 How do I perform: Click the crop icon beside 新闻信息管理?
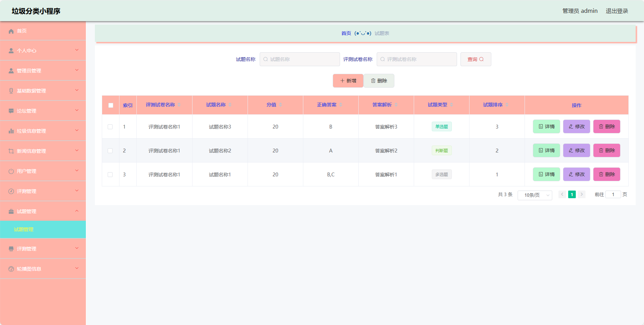pyautogui.click(x=11, y=151)
